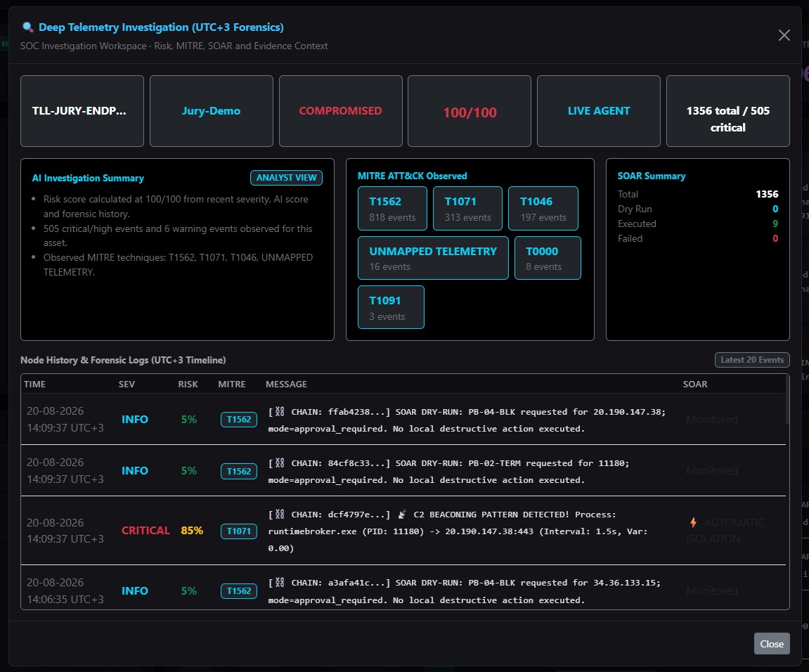Click the Dry Run value 0
Viewport: 809px width, 672px height.
point(775,209)
